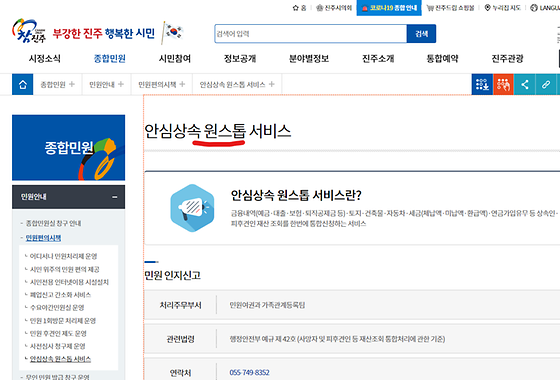The image size is (560, 380).
Task: Click the 처리주무부서 row label
Action: click(x=180, y=305)
